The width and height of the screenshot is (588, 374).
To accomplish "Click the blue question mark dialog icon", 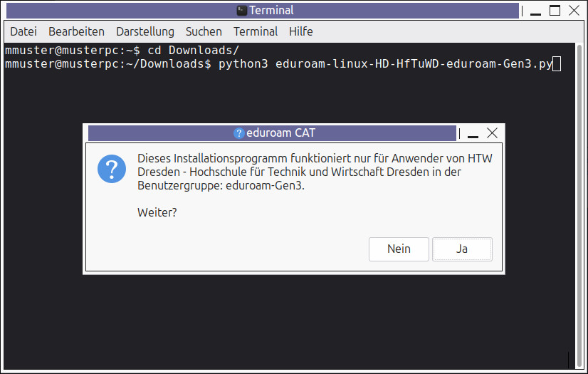I will pyautogui.click(x=112, y=169).
